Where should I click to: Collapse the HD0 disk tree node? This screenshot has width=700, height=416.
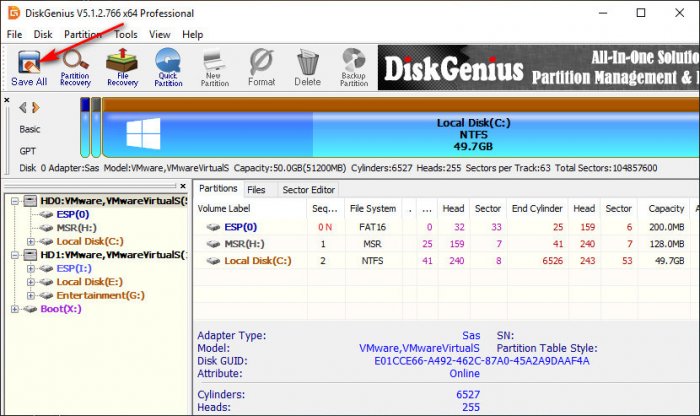15,201
